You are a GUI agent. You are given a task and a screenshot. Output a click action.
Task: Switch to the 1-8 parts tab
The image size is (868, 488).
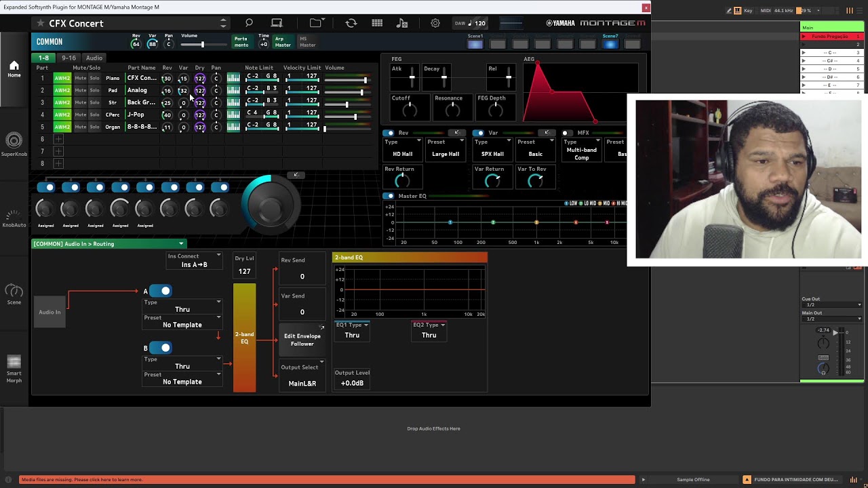tap(43, 58)
